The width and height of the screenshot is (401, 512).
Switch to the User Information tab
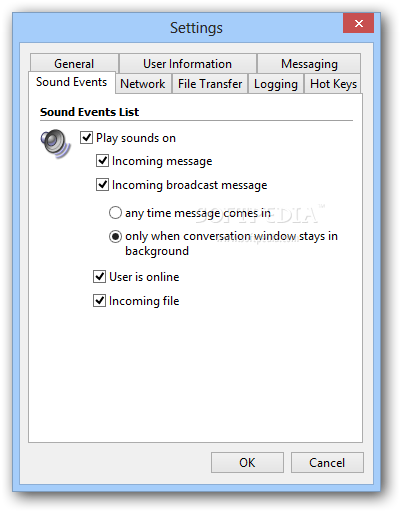coord(188,63)
